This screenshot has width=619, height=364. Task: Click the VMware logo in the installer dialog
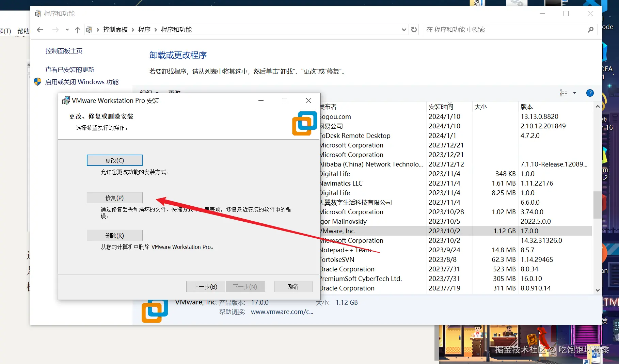(x=304, y=123)
